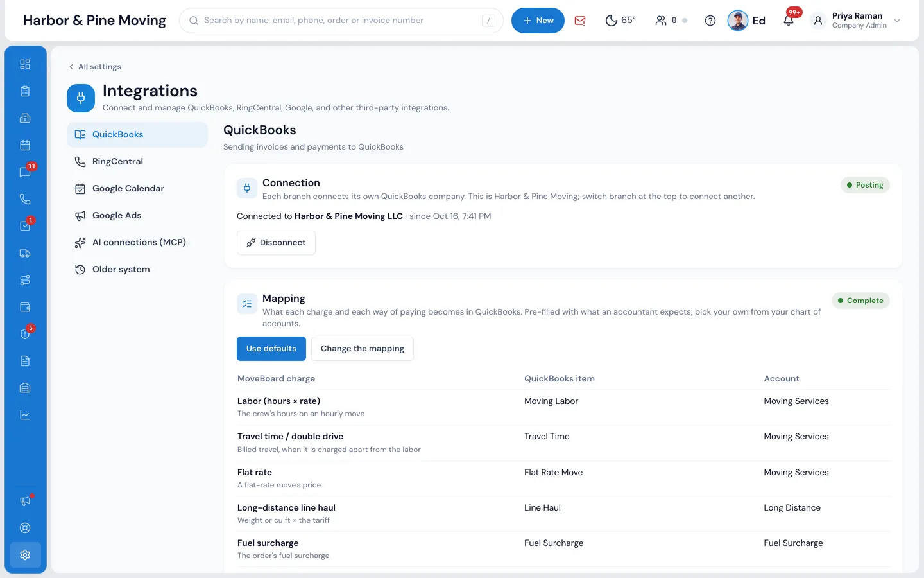Screen dimensions: 924x578
Task: Open the red mail alert icon
Action: [x=580, y=21]
